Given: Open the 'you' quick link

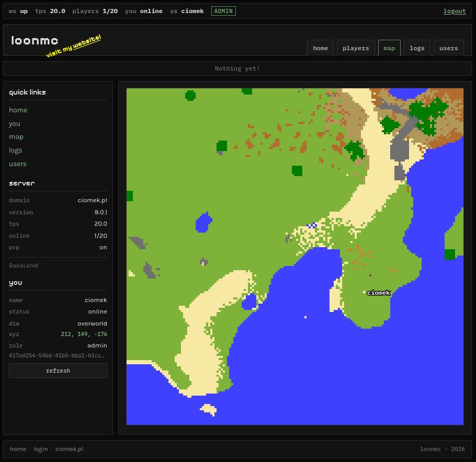Looking at the screenshot, I should 15,123.
